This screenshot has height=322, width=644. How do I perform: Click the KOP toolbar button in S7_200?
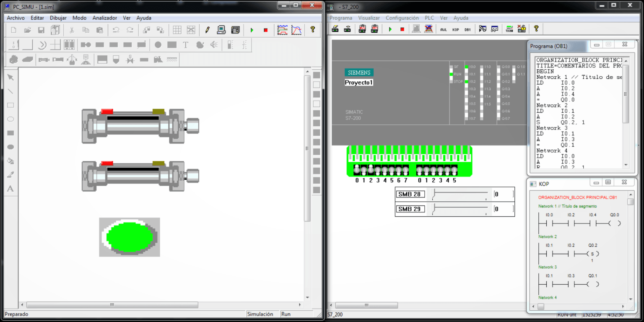[456, 29]
